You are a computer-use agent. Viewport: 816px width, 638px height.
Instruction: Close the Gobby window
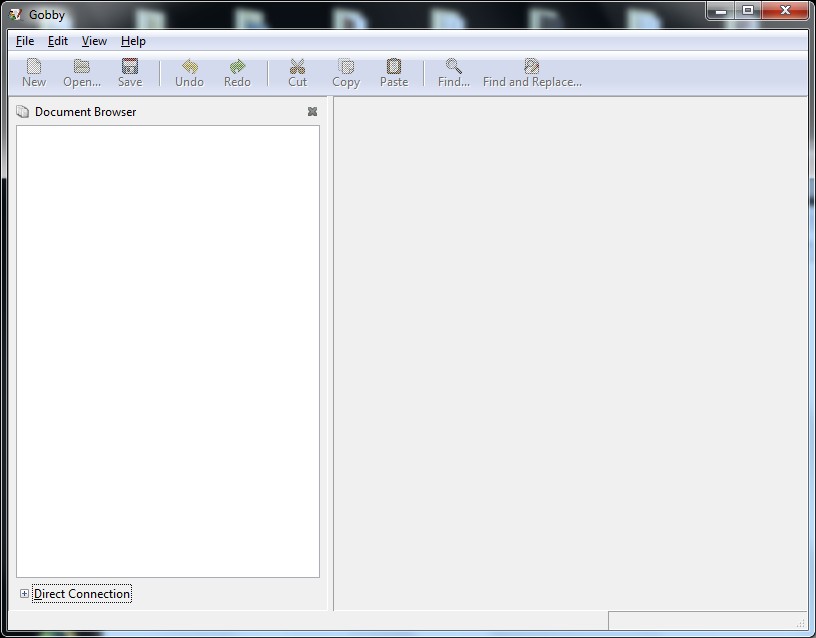pos(785,11)
